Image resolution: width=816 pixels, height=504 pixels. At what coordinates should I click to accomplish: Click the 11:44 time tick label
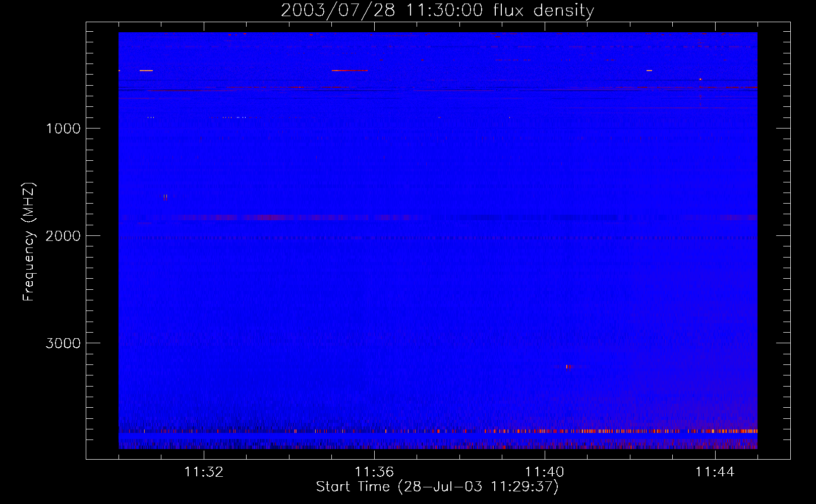coord(715,472)
